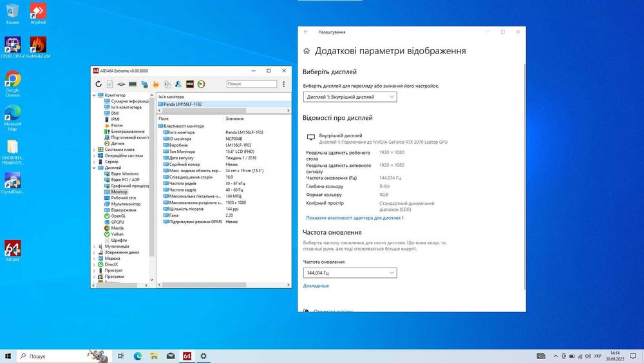
Task: Open the CrystalDiskInfo desktop shortcut
Action: pos(13,183)
